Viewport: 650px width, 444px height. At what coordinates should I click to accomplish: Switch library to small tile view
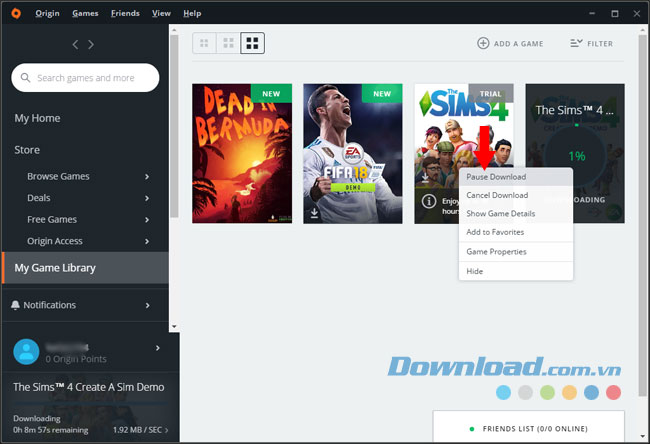coord(205,44)
